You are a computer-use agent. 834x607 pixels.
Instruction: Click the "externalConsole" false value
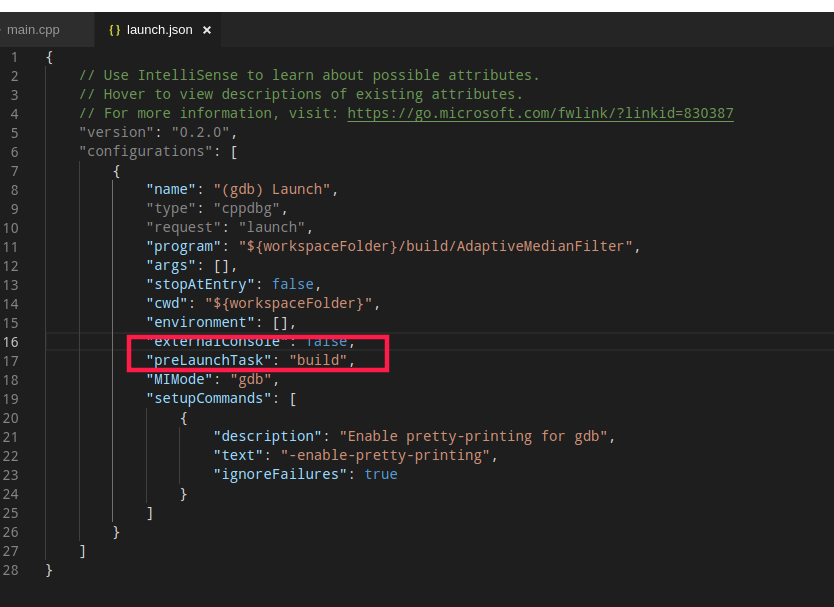326,341
